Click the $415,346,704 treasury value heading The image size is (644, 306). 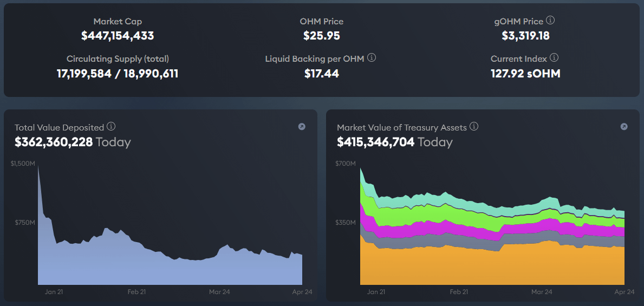pyautogui.click(x=375, y=142)
